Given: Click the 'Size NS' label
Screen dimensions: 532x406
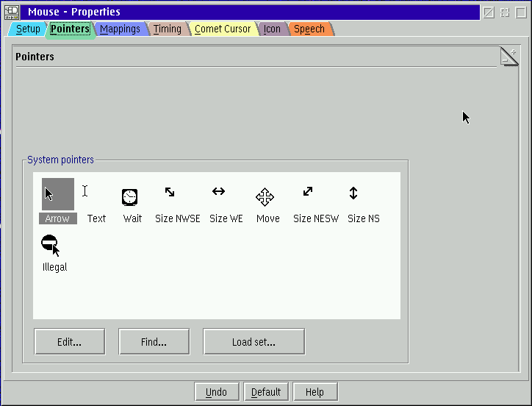Looking at the screenshot, I should (364, 218).
